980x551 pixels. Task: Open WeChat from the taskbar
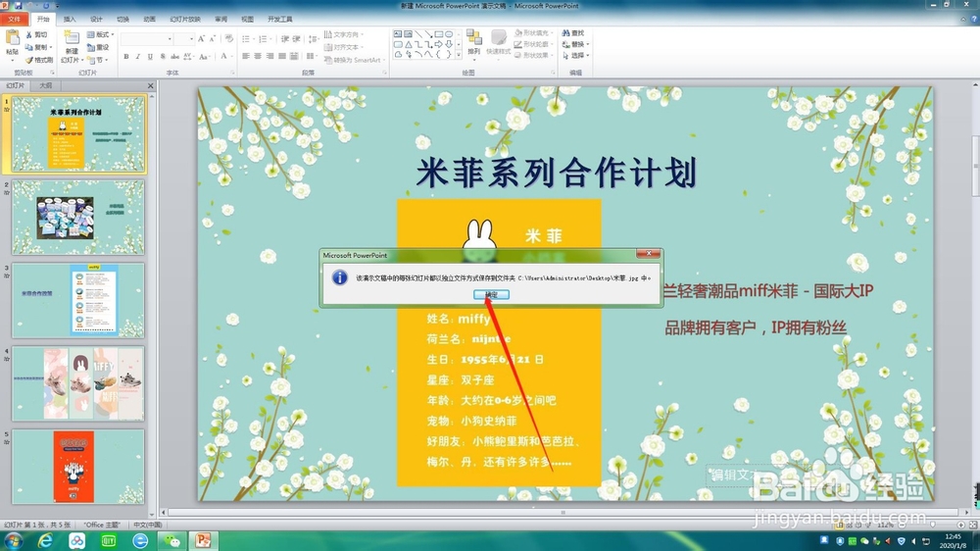pyautogui.click(x=171, y=541)
